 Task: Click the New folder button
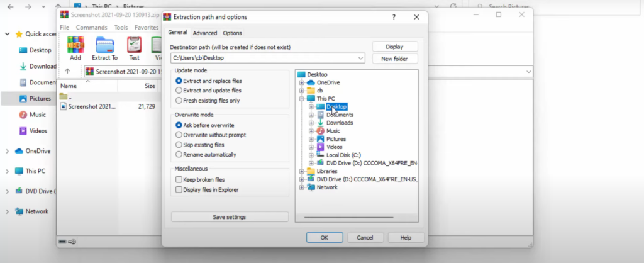[x=395, y=59]
